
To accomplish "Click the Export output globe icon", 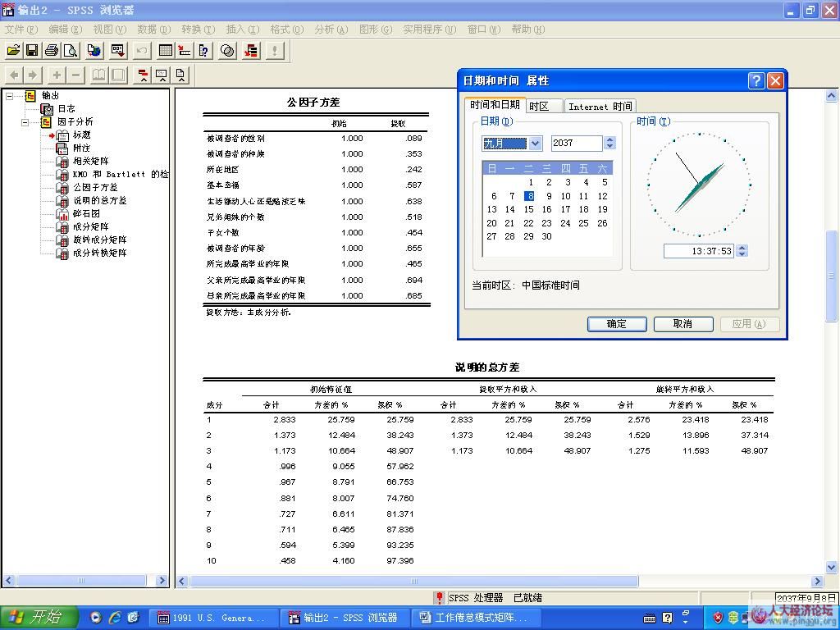I will pos(94,51).
